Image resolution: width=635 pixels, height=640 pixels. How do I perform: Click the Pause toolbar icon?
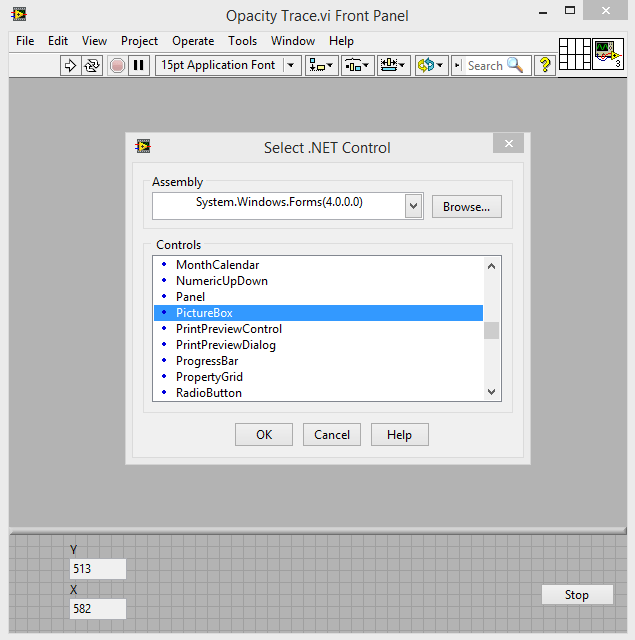[x=139, y=65]
